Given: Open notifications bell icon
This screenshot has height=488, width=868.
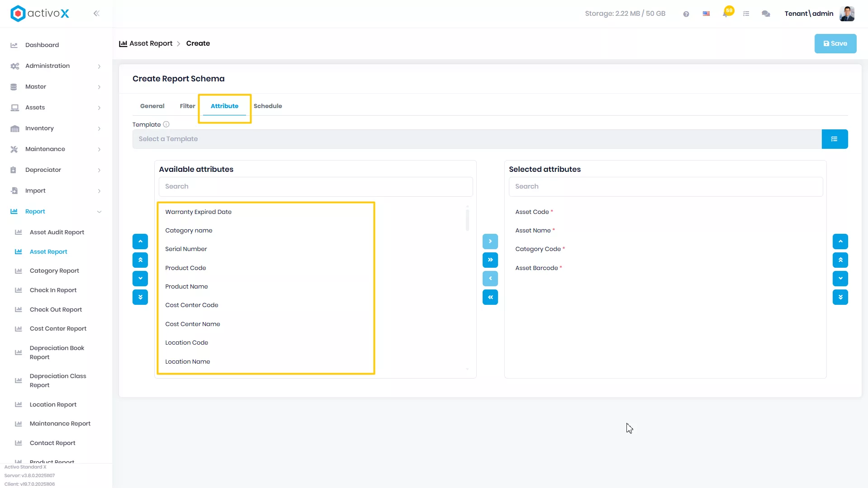Looking at the screenshot, I should 726,13.
